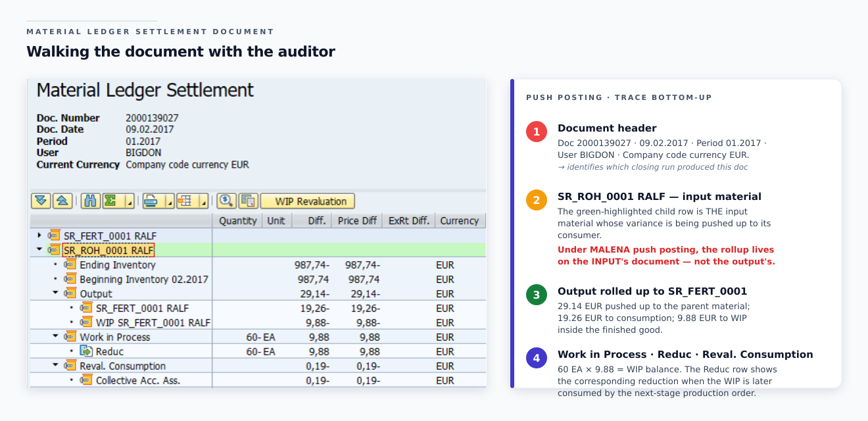Click the EUR currency cell in Collective Acc. Ass. row
868x421 pixels.
445,380
